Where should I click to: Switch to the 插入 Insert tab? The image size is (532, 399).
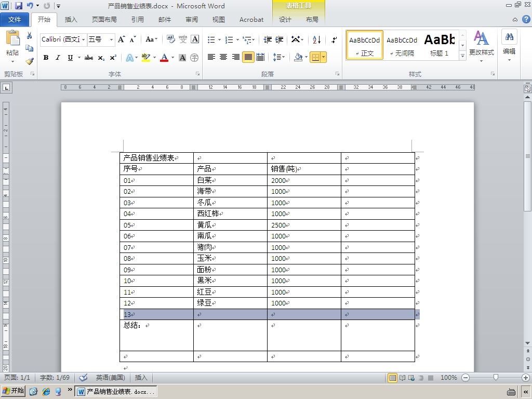[x=71, y=20]
